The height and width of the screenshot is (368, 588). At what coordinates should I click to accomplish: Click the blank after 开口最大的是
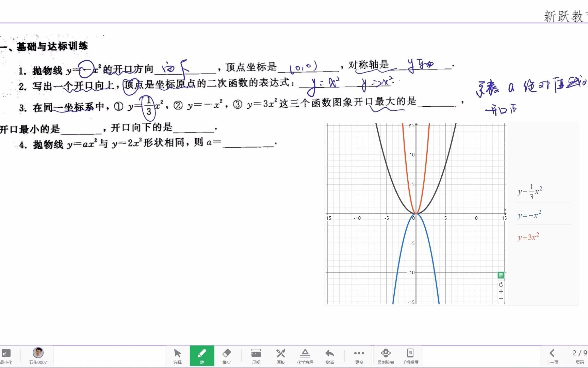click(x=439, y=103)
